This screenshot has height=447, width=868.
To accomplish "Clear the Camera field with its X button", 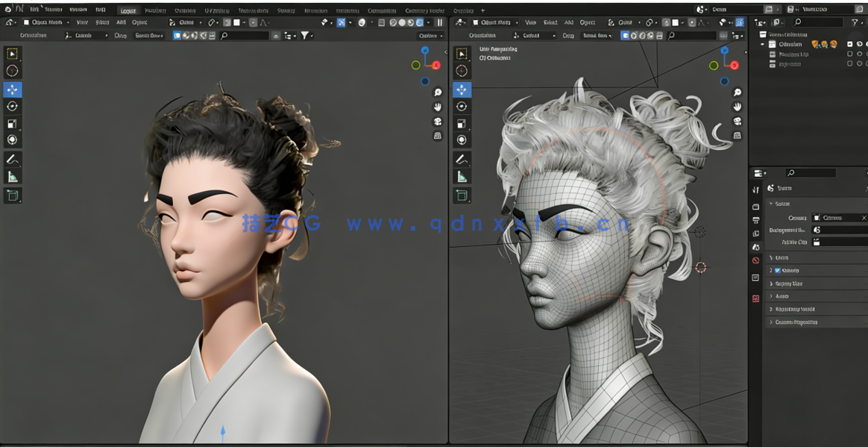I will 863,218.
